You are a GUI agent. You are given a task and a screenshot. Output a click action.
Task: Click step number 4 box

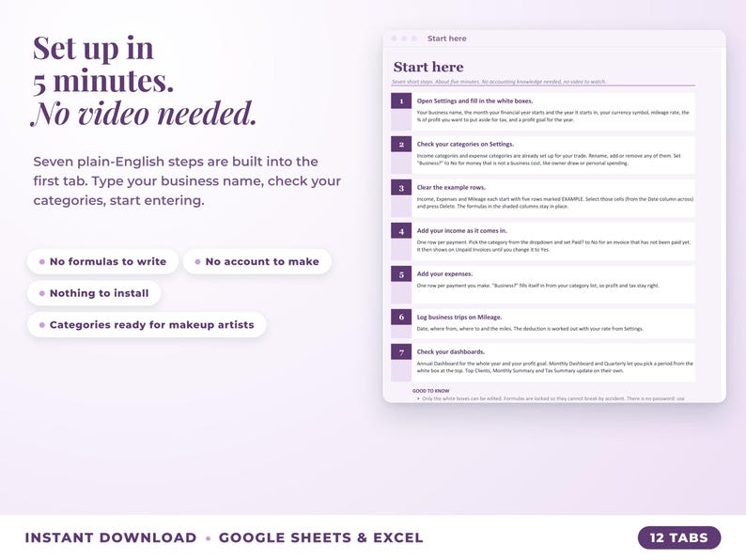401,231
